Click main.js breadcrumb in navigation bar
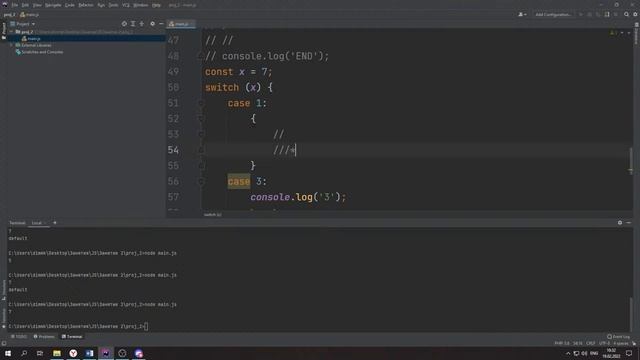 click(x=30, y=15)
